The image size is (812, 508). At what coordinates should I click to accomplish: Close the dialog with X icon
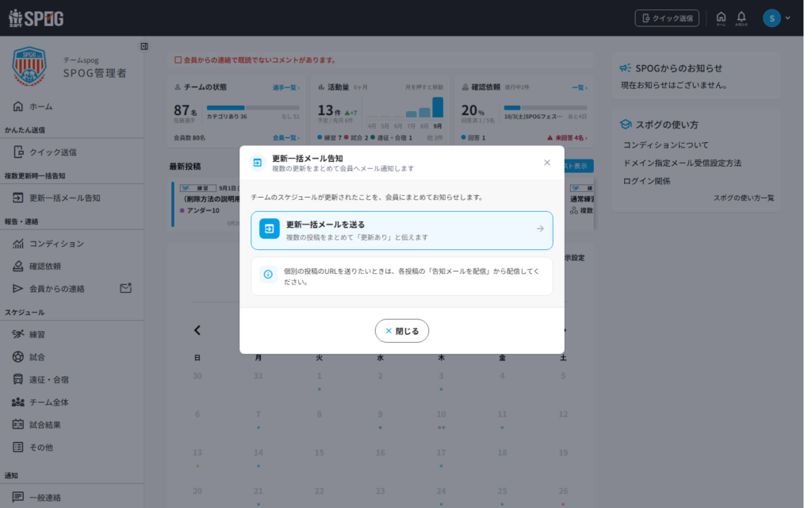pos(547,163)
